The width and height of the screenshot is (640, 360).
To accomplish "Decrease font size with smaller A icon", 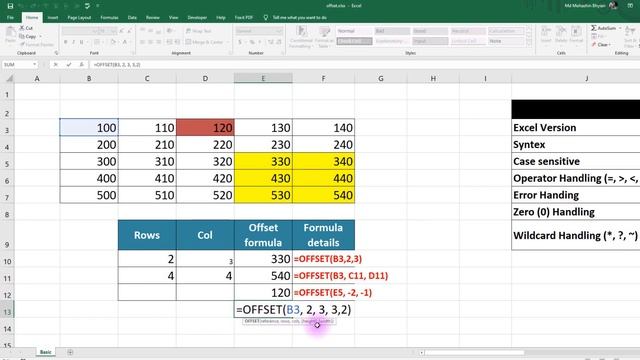I will (129, 31).
